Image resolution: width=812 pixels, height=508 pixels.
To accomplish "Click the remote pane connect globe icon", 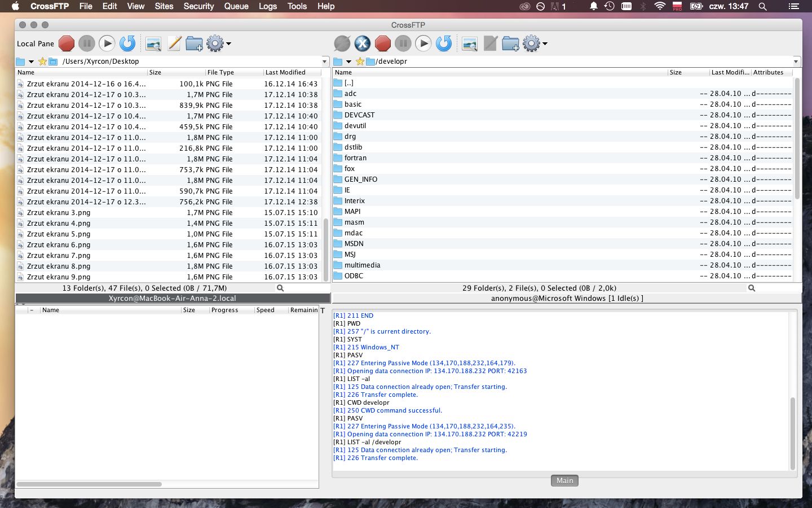I will coord(342,43).
